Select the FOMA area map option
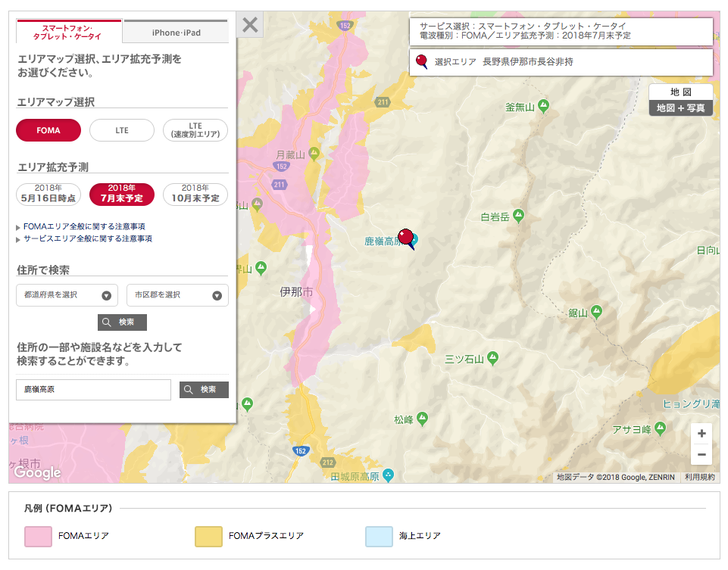Image resolution: width=728 pixels, height=570 pixels. point(48,130)
